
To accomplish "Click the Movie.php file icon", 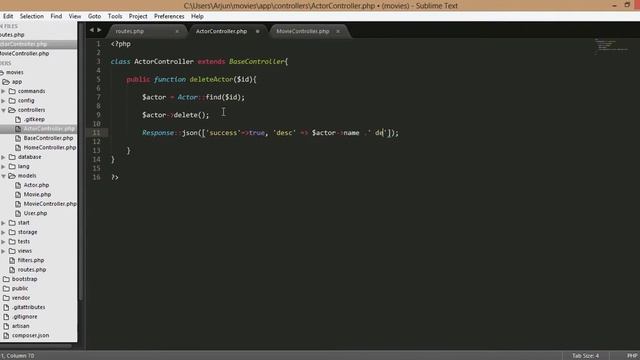I will [x=18, y=194].
